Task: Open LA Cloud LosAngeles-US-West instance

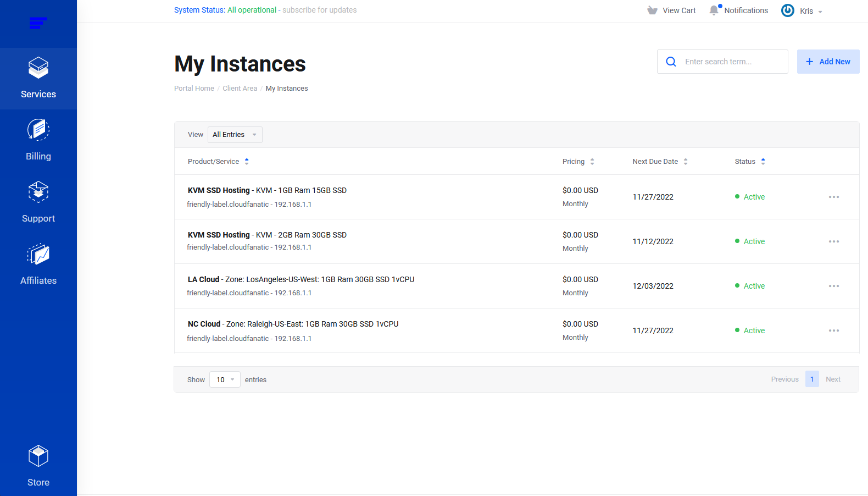Action: pos(301,279)
